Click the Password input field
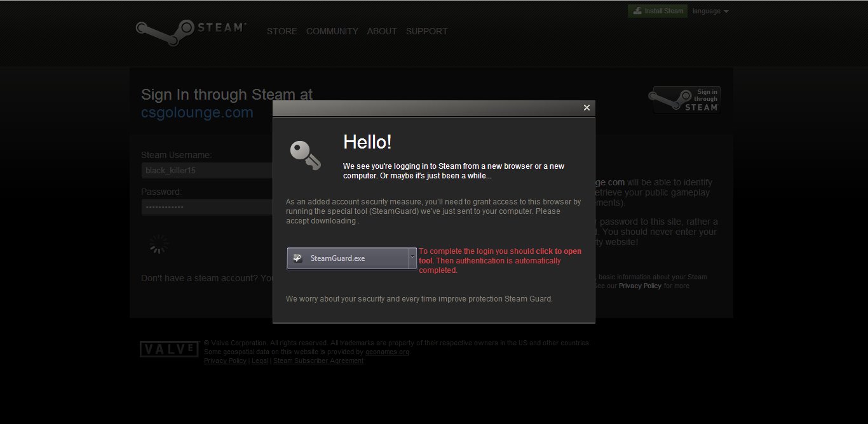868x424 pixels. [207, 207]
